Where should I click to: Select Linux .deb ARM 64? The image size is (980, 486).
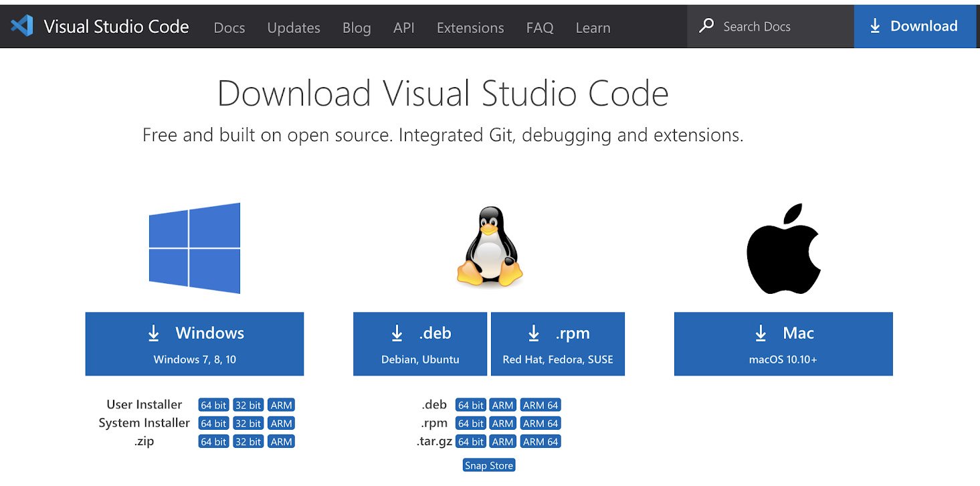tap(541, 405)
